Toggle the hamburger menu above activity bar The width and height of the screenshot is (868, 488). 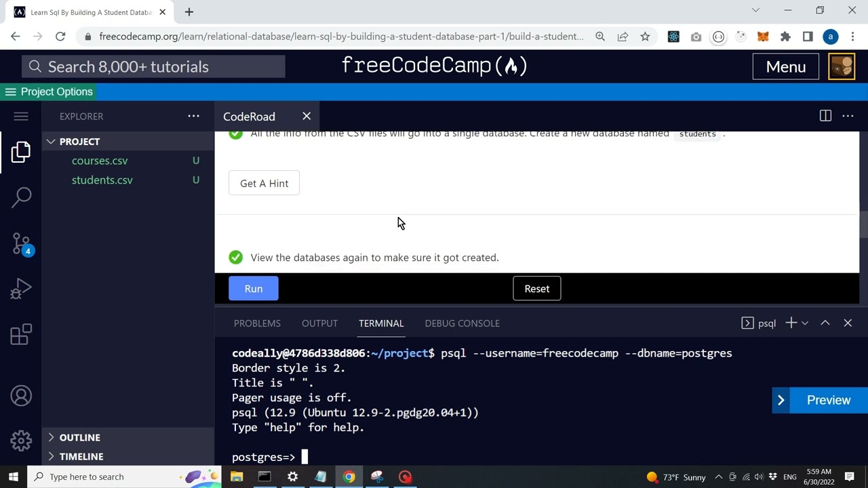click(21, 117)
